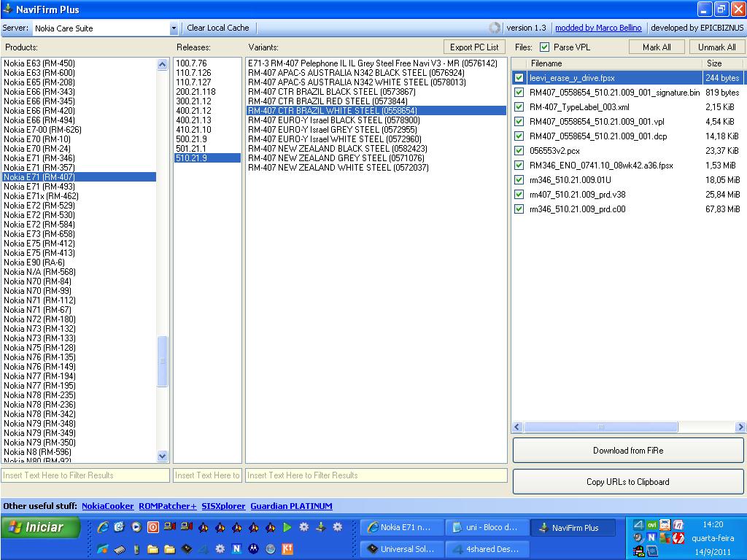Viewport: 747px width, 560px height.
Task: Click the Products filter text field
Action: pyautogui.click(x=86, y=475)
